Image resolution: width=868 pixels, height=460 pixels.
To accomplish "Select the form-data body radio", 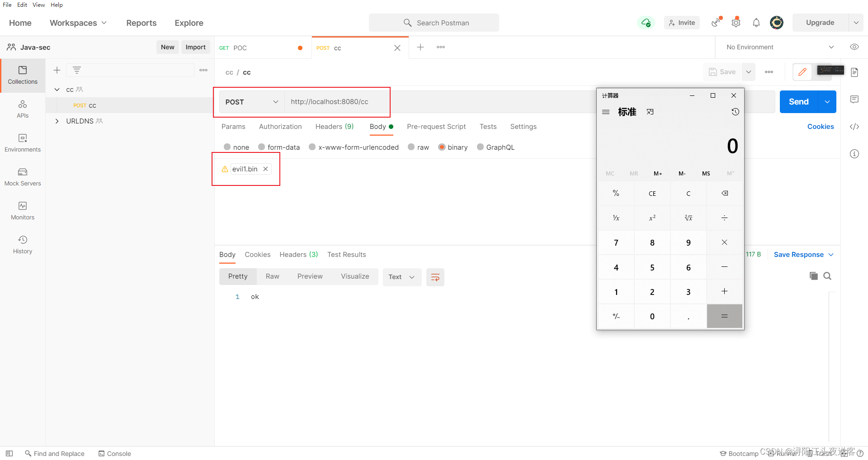I will [262, 147].
